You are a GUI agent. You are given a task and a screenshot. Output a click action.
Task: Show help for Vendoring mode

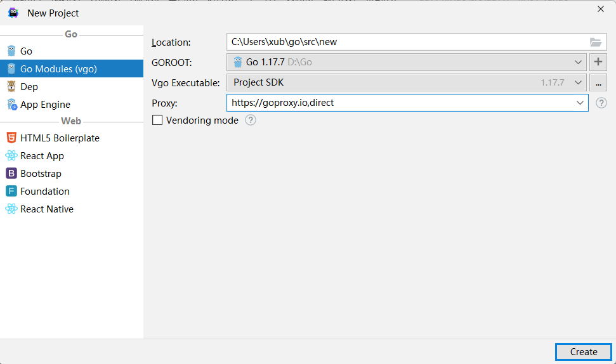pyautogui.click(x=251, y=120)
